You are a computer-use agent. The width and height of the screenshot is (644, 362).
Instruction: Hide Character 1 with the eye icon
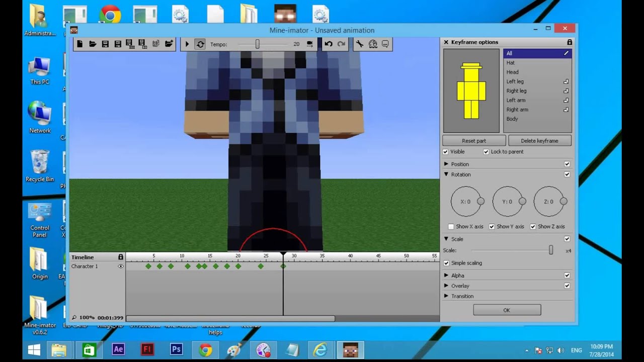[x=120, y=266]
